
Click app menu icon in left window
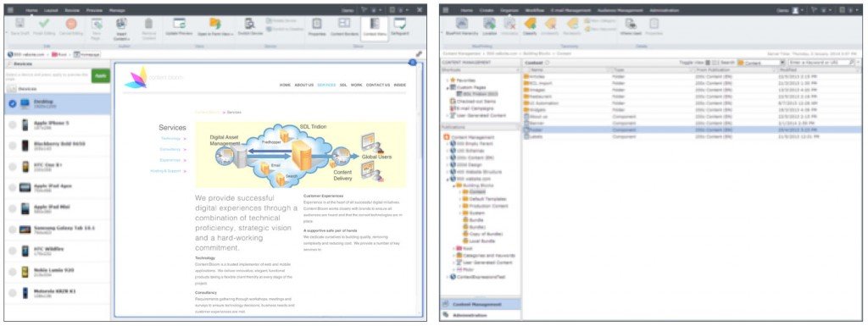(x=11, y=10)
